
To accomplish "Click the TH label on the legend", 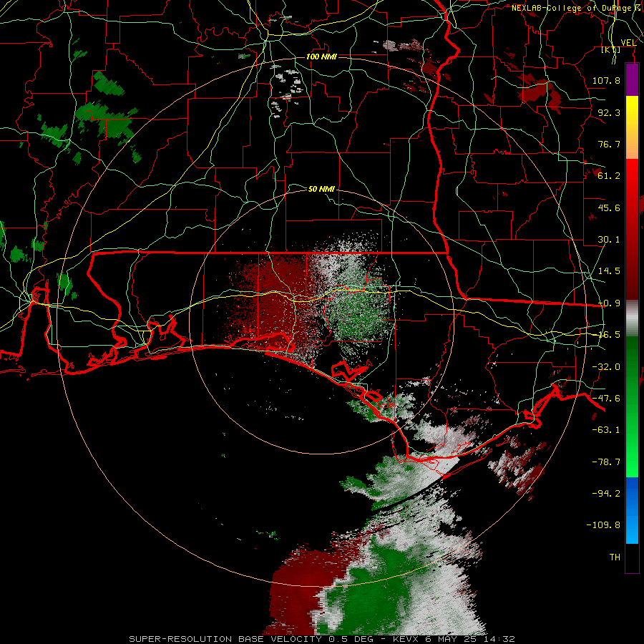I will (x=615, y=557).
